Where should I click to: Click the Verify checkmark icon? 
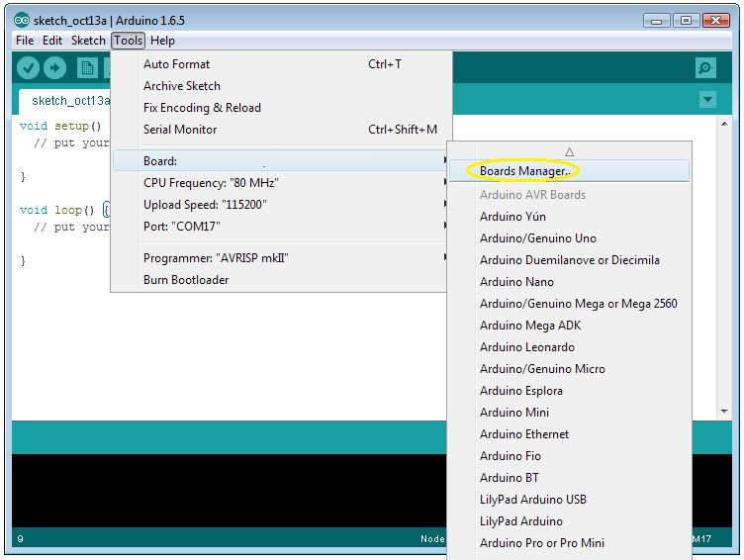(28, 68)
